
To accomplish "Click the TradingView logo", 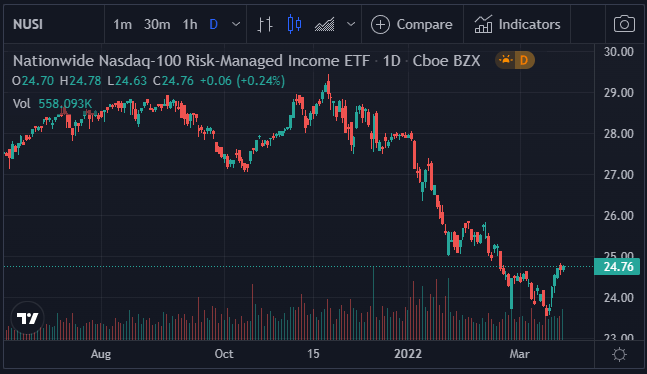I will [x=28, y=318].
